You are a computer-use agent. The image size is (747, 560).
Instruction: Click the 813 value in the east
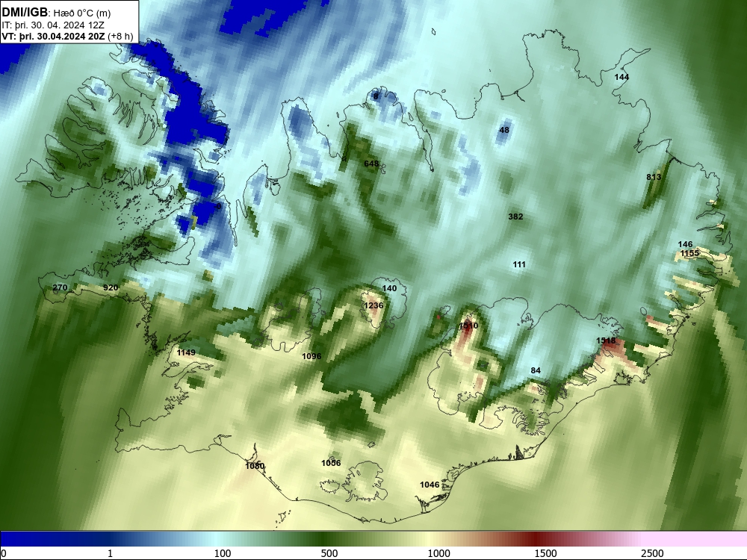pyautogui.click(x=654, y=177)
